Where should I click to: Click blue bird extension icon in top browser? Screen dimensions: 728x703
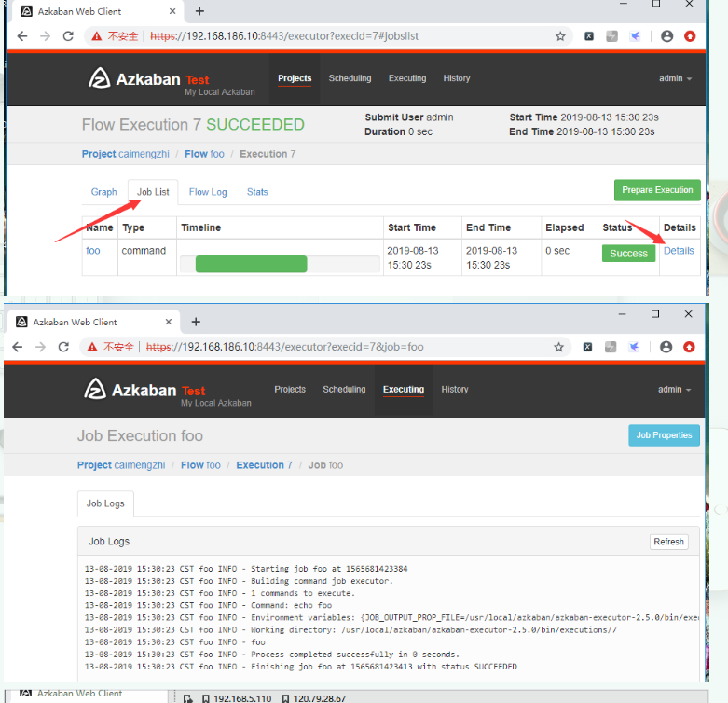pyautogui.click(x=635, y=36)
